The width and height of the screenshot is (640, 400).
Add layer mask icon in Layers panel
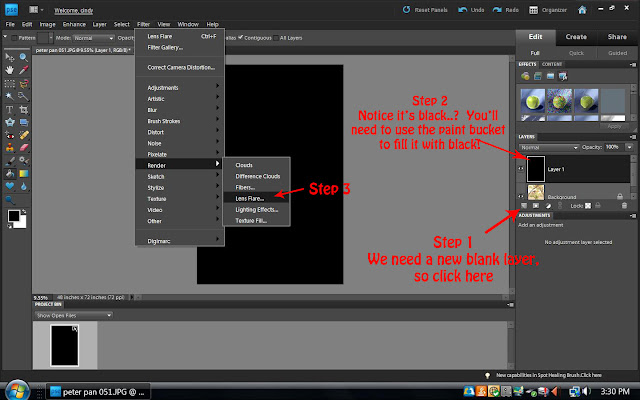(x=536, y=206)
